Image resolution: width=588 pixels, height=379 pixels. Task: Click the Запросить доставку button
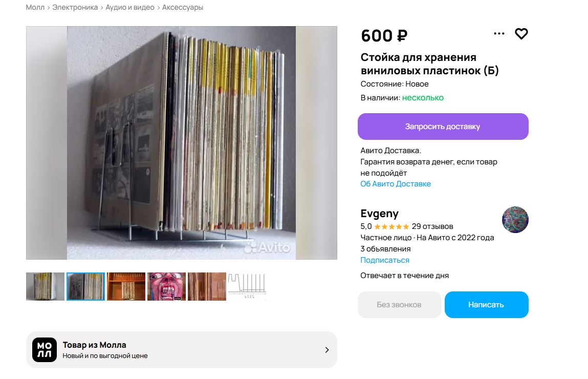click(x=443, y=127)
